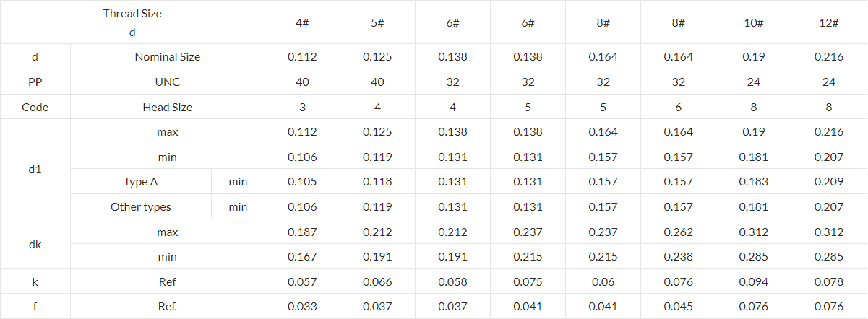This screenshot has width=868, height=319.
Task: Select the d1 row group header
Action: point(35,170)
